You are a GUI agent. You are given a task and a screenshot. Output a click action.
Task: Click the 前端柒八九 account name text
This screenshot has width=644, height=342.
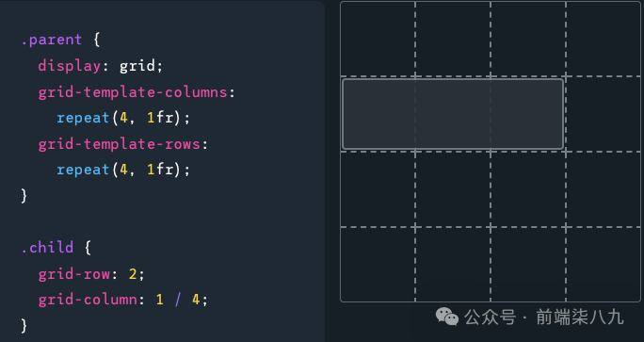(x=580, y=317)
